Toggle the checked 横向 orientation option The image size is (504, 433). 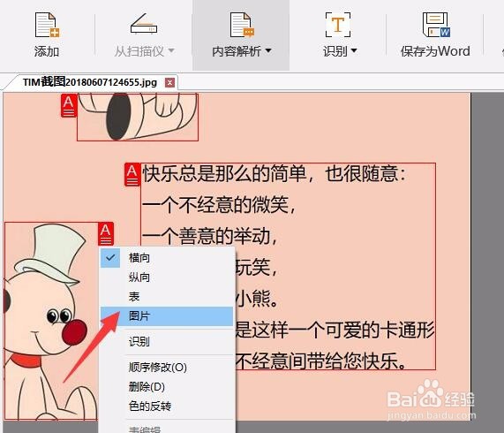click(x=167, y=258)
